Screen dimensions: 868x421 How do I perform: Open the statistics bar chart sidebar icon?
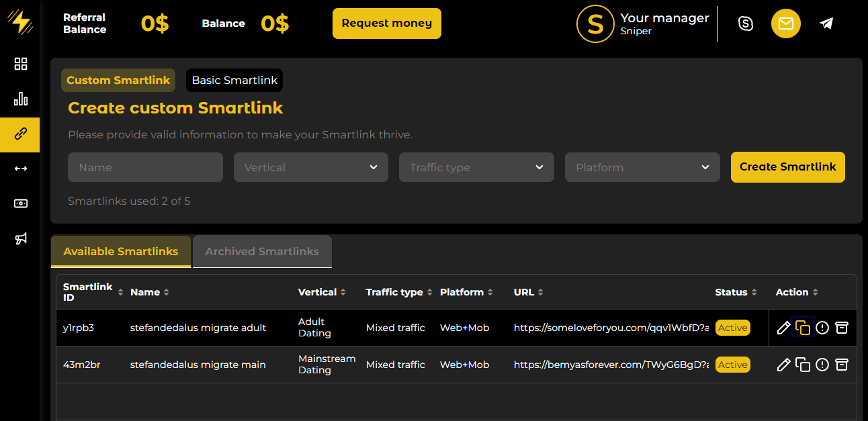pyautogui.click(x=21, y=99)
